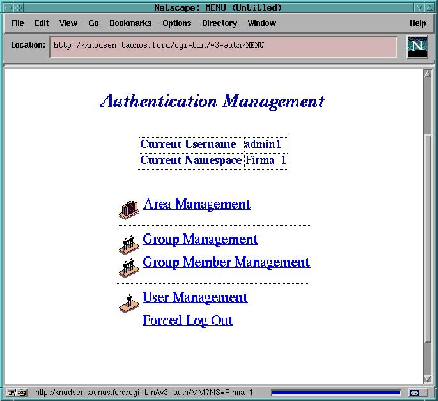Click the Location URL field
This screenshot has width=438, height=401.
click(223, 47)
